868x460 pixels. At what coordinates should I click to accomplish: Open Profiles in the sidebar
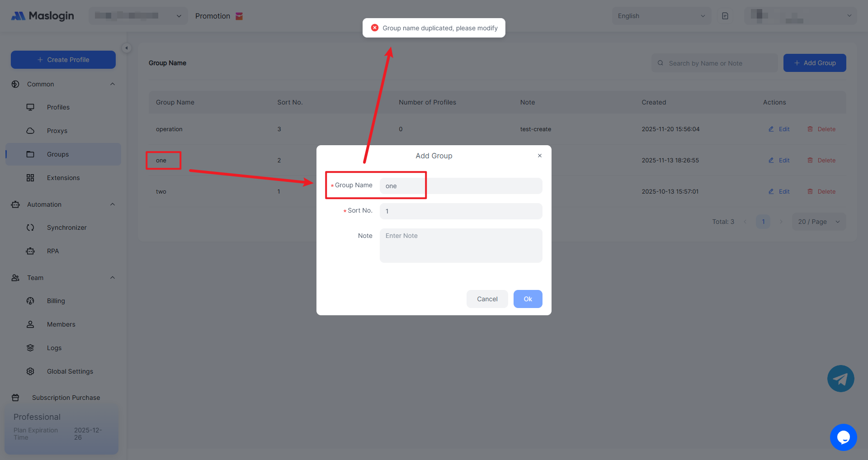58,107
